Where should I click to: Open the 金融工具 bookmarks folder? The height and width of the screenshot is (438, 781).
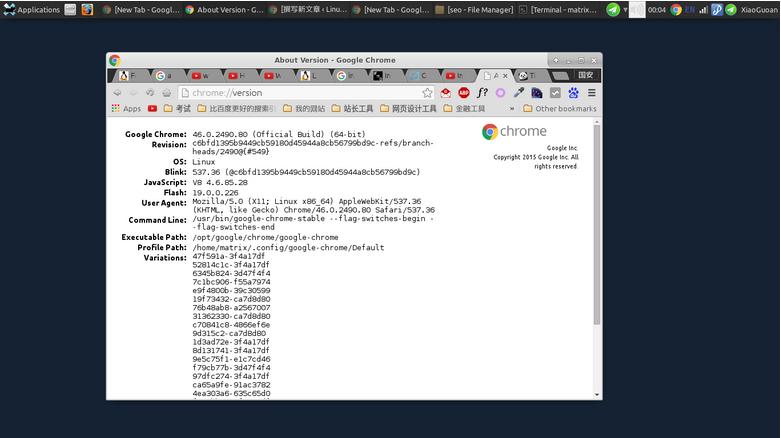(x=464, y=108)
